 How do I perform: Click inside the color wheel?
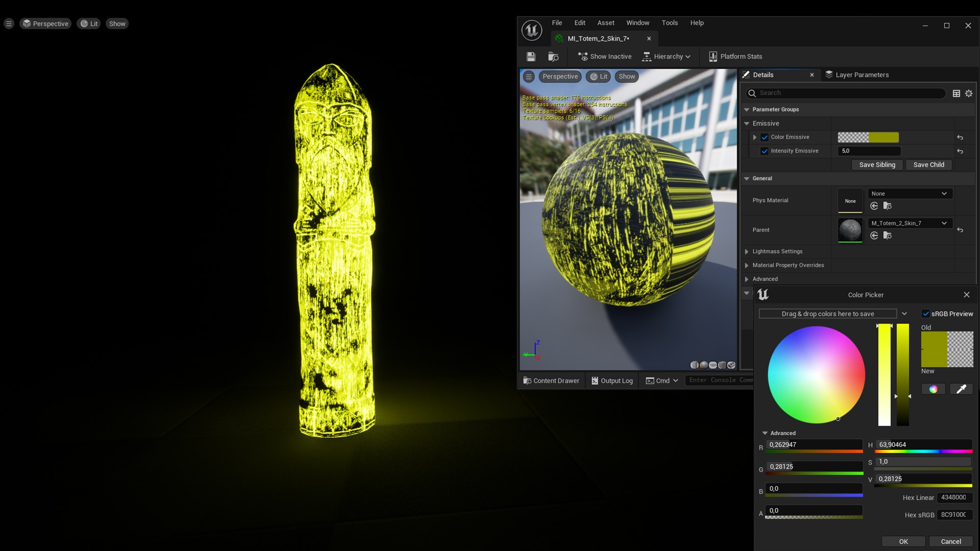tap(816, 375)
